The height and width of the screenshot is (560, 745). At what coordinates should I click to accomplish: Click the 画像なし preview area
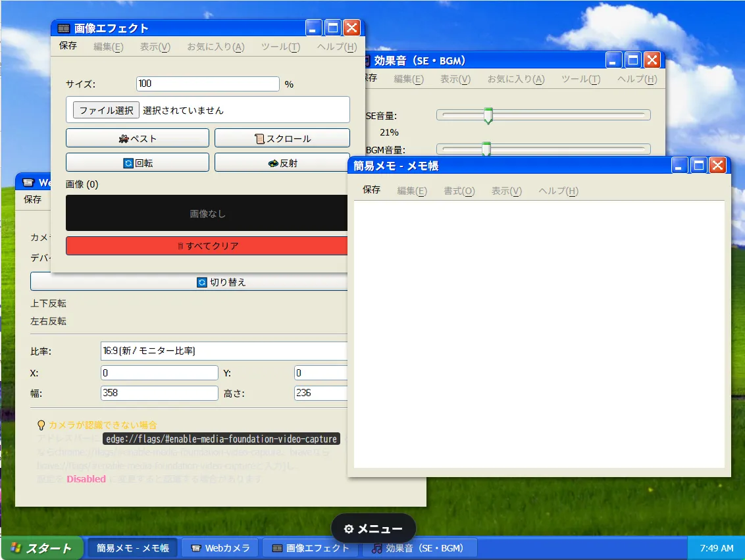tap(207, 213)
